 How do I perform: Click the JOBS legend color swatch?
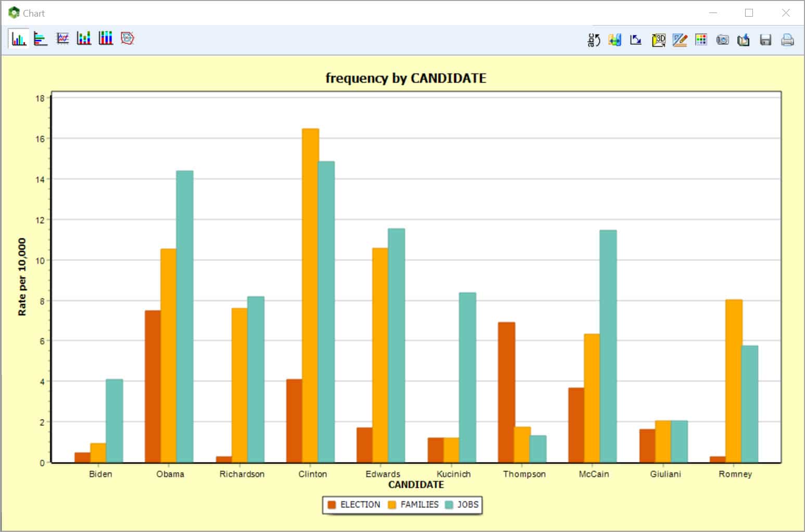449,504
